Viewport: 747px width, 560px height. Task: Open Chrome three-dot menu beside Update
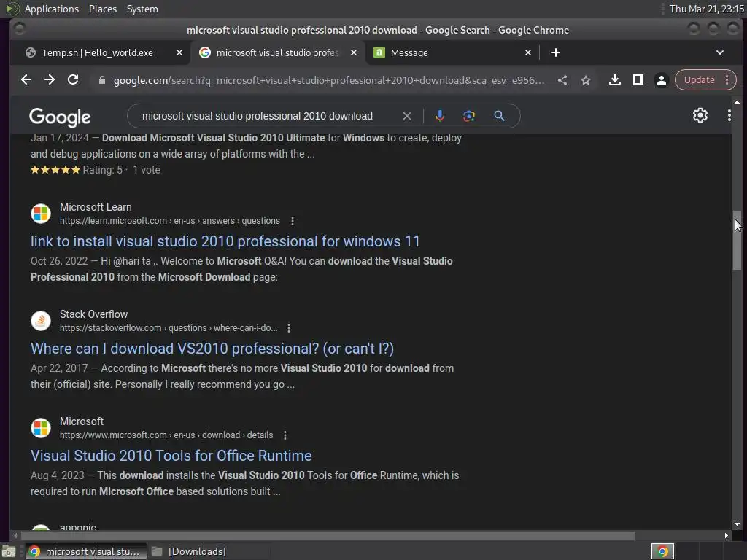coord(727,80)
